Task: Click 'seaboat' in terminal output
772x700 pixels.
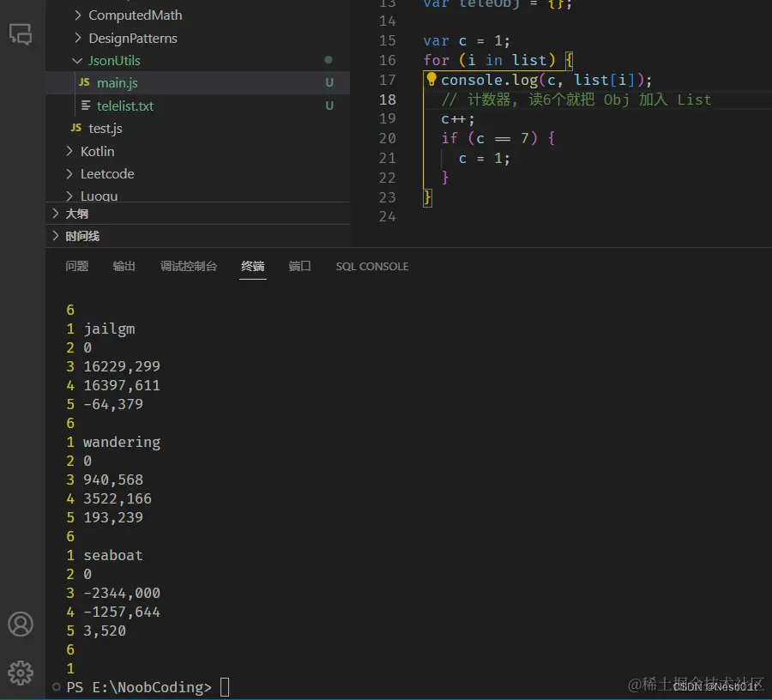Action: [x=112, y=555]
